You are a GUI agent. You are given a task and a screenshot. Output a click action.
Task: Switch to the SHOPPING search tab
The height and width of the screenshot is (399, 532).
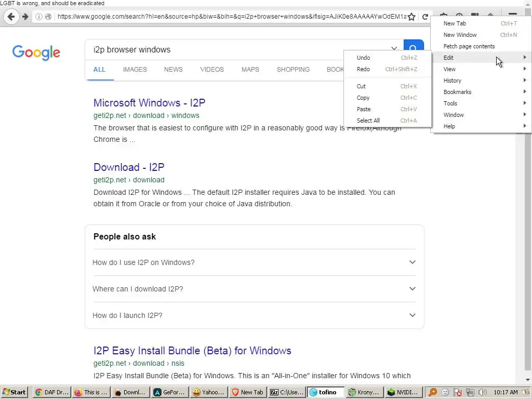pos(293,70)
